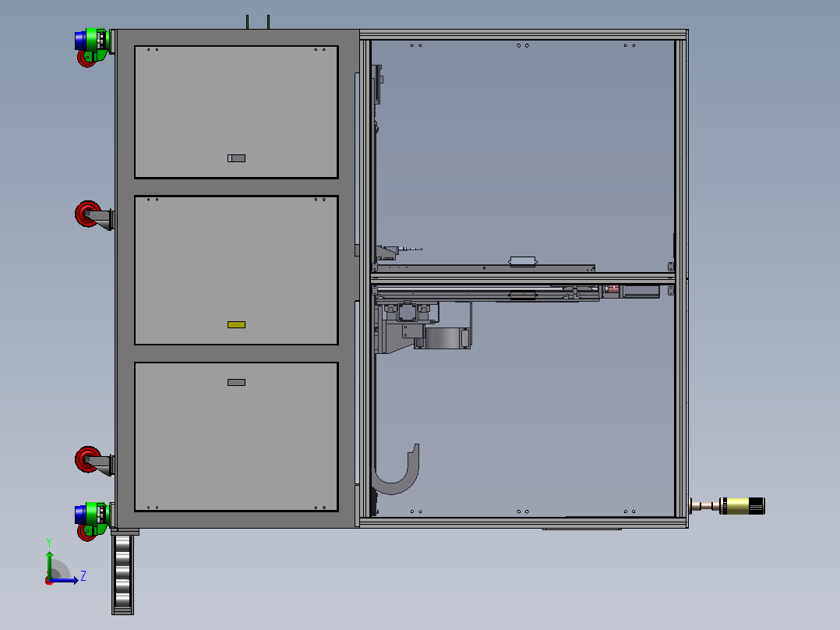Image resolution: width=840 pixels, height=630 pixels.
Task: Select the red origin point of the coordinate triad
Action: (49, 581)
